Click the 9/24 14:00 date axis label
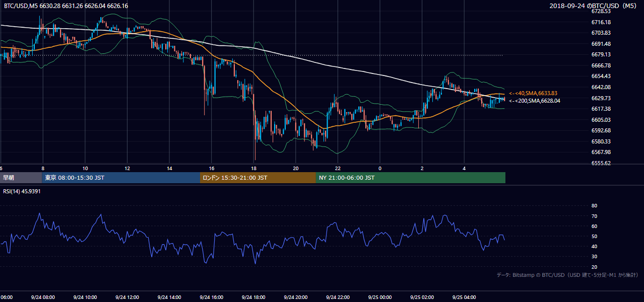The height and width of the screenshot is (302, 644). tap(169, 297)
